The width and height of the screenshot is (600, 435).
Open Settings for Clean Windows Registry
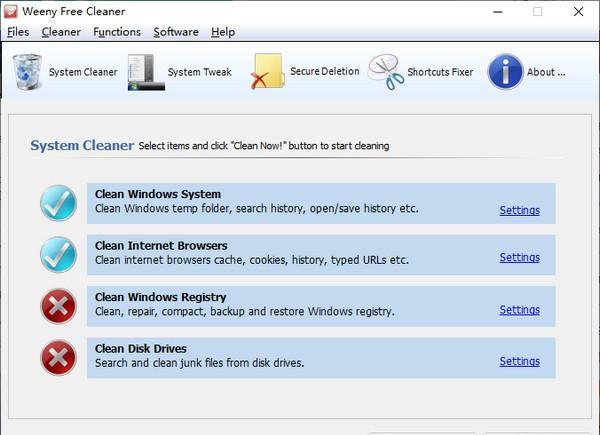(520, 310)
